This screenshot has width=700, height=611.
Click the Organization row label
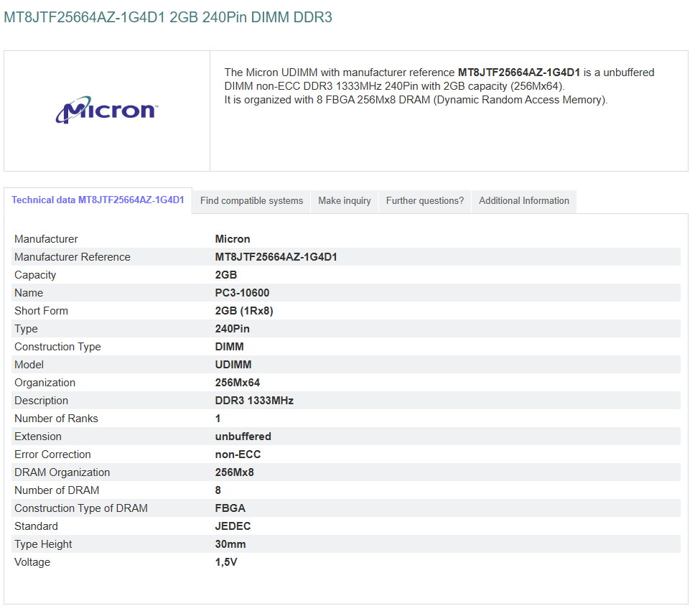(x=45, y=383)
